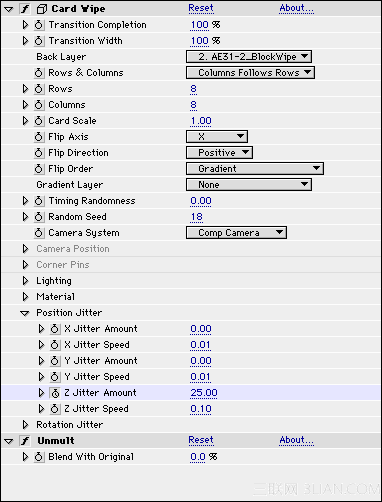The height and width of the screenshot is (502, 382).
Task: Open the Gradient Layer dropdown
Action: click(249, 185)
